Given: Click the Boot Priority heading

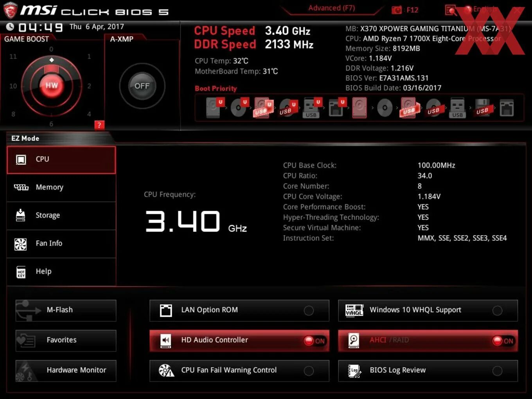Looking at the screenshot, I should pos(216,88).
